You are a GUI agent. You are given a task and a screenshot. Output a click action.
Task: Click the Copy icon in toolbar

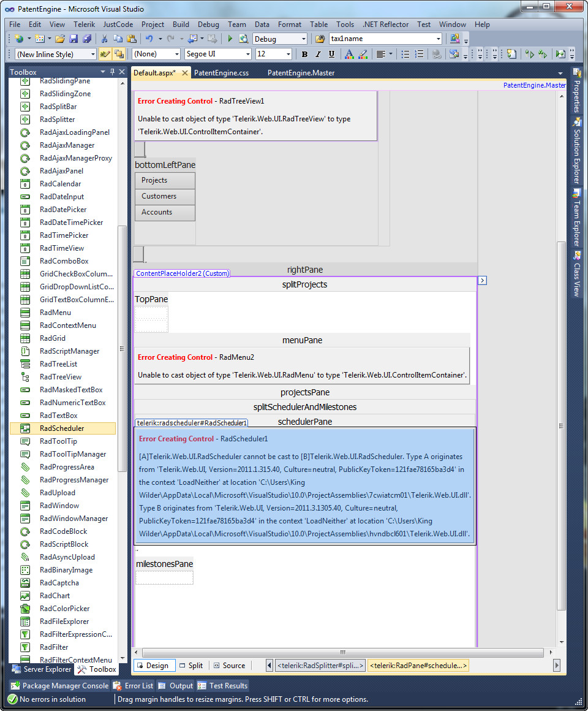(118, 39)
